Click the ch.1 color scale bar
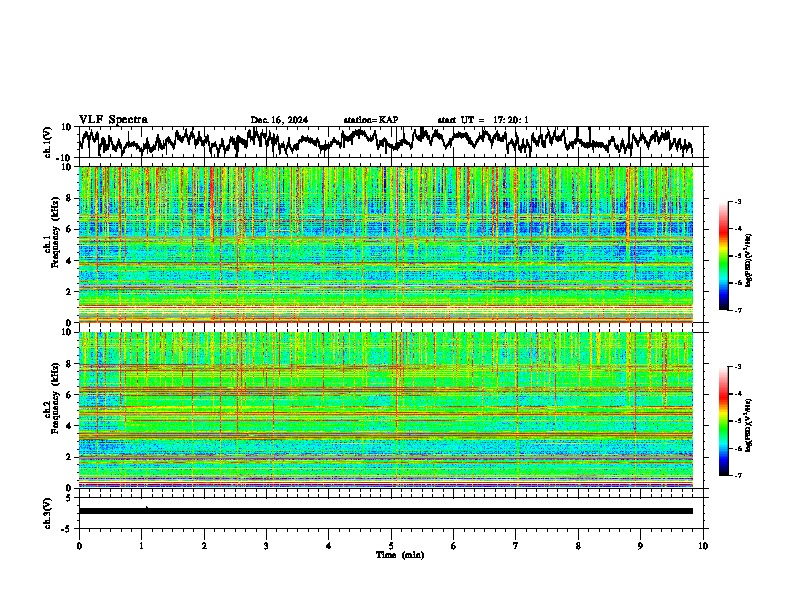Viewport: 792px width, 612px height. pyautogui.click(x=723, y=256)
